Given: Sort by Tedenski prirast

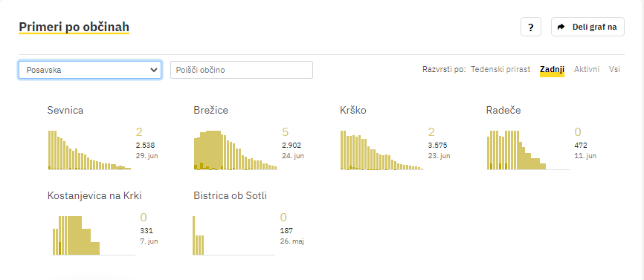Looking at the screenshot, I should [500, 69].
